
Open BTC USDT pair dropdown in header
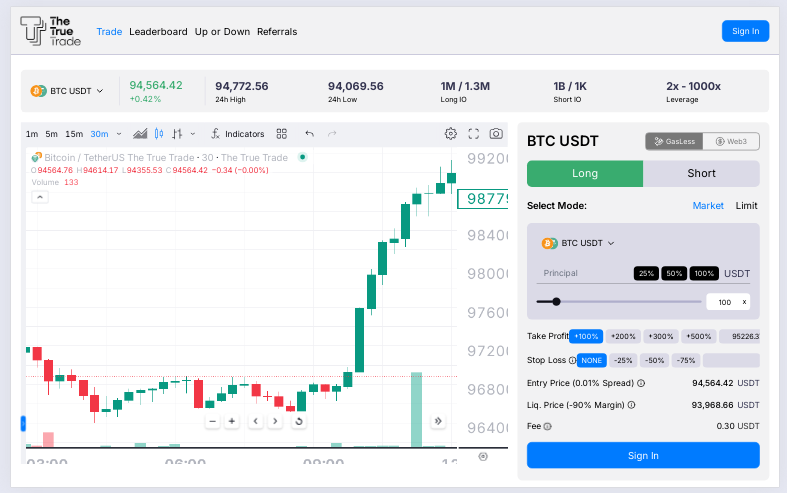pos(67,91)
